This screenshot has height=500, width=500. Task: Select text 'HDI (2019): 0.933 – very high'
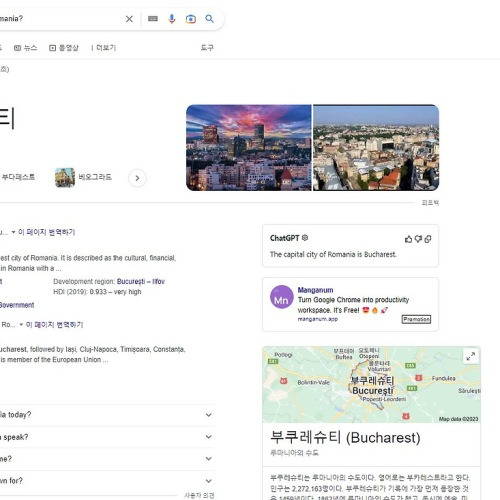[x=97, y=292]
